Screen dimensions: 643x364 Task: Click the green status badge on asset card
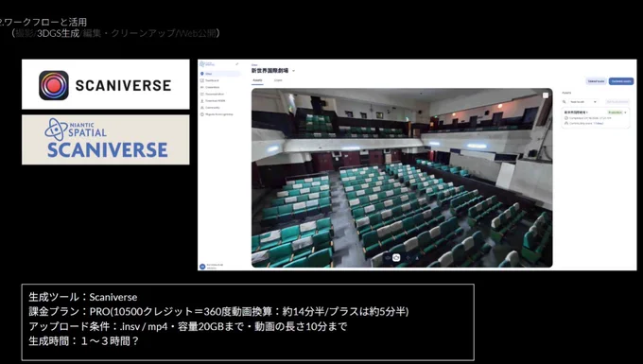[x=615, y=112]
